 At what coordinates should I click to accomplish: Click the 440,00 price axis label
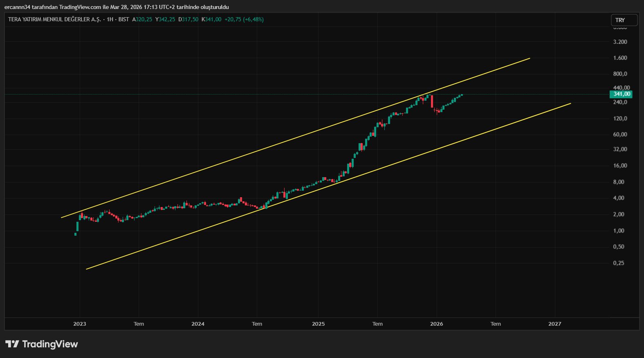[x=622, y=88]
